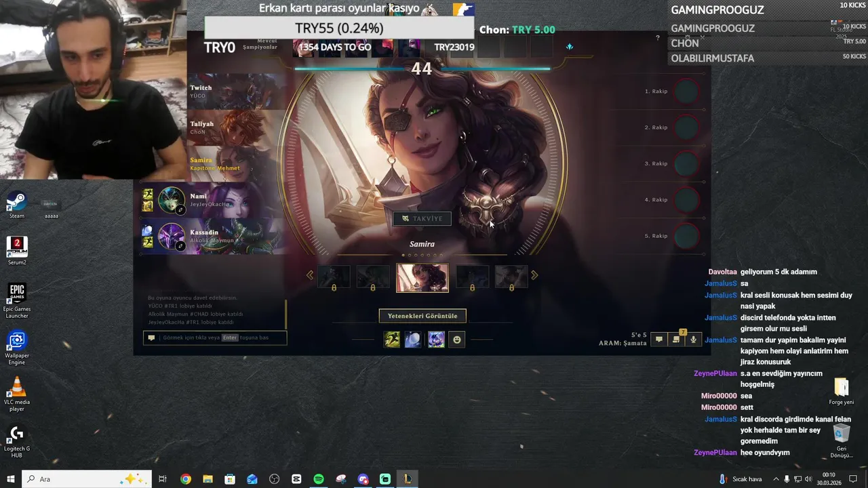This screenshot has width=868, height=488.
Task: Open VLC media player shortcut
Action: click(x=17, y=394)
